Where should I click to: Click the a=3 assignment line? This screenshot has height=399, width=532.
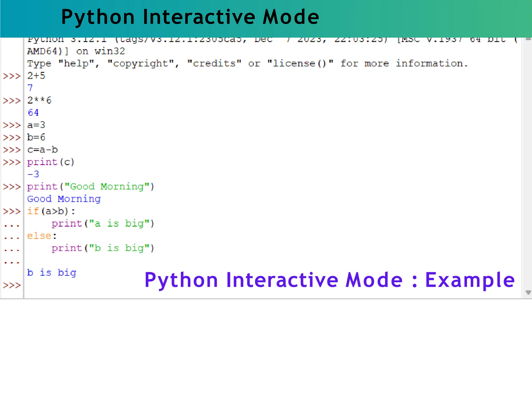[x=36, y=125]
